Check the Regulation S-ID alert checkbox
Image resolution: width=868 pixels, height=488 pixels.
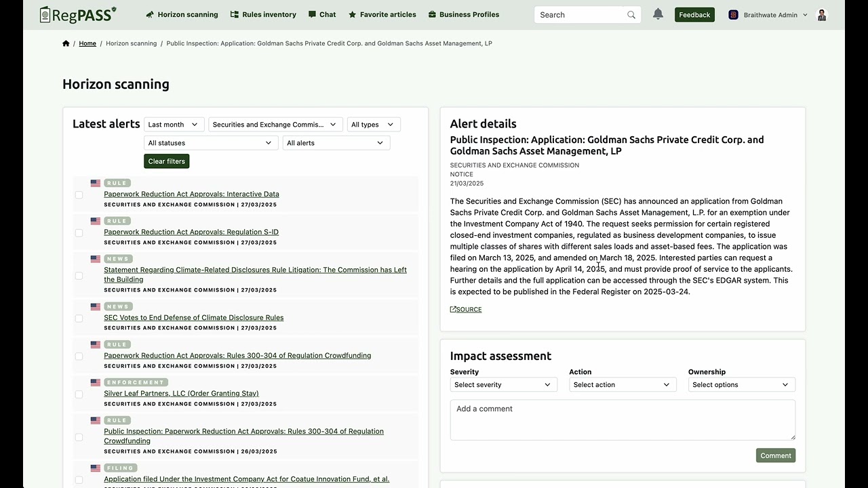pyautogui.click(x=79, y=232)
